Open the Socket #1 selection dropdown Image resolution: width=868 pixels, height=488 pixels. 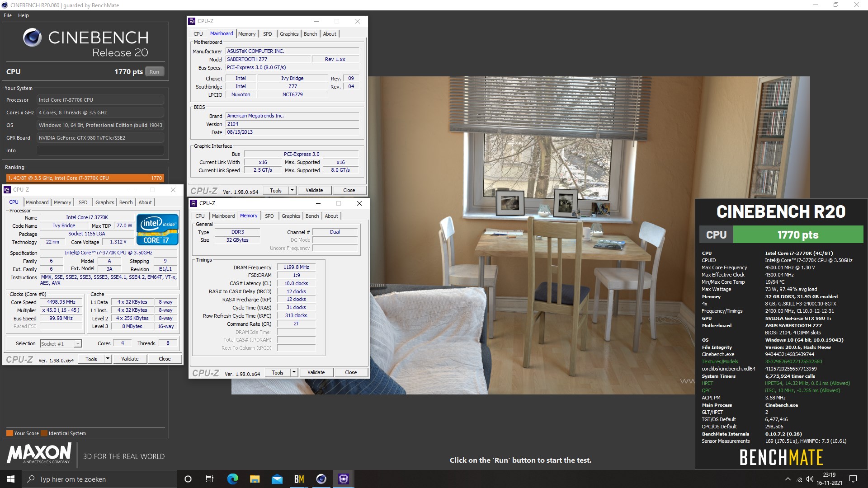(61, 344)
